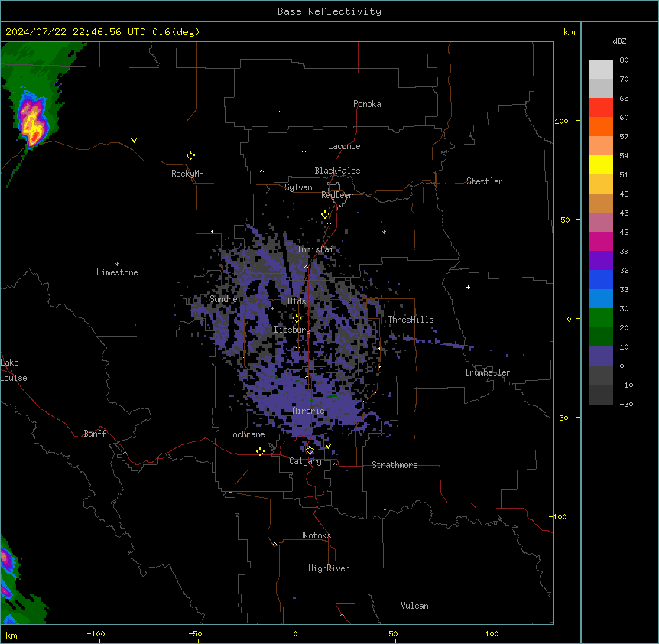Pick the red 60-65 dBZ legend swatch
Image resolution: width=659 pixels, height=644 pixels.
pyautogui.click(x=601, y=107)
